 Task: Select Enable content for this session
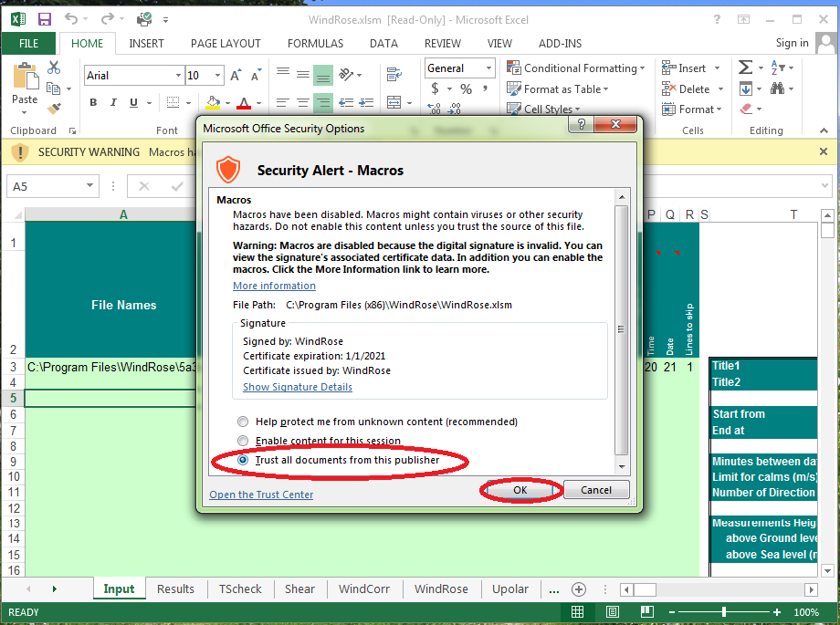243,441
